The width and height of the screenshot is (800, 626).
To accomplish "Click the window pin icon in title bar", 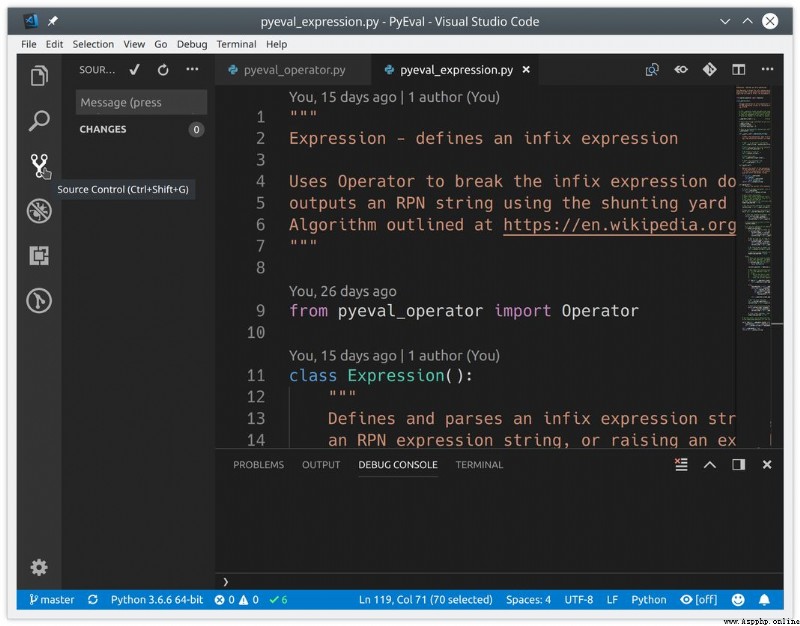I will (53, 21).
